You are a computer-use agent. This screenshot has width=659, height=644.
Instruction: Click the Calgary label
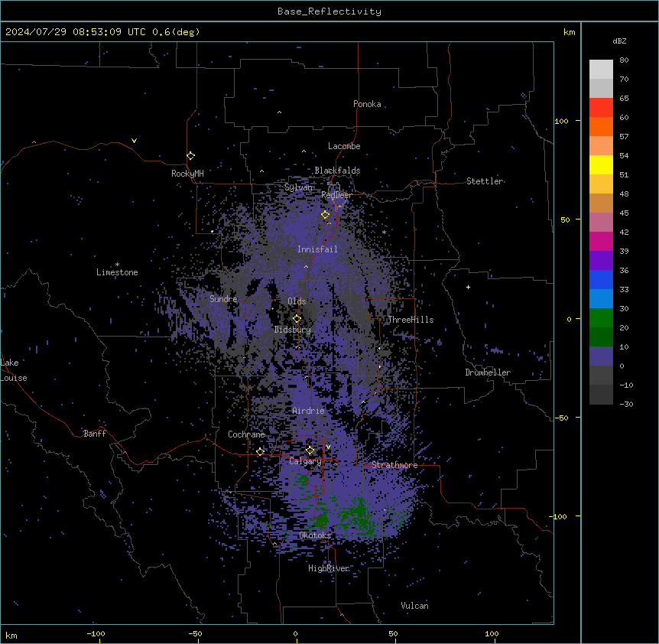click(305, 461)
